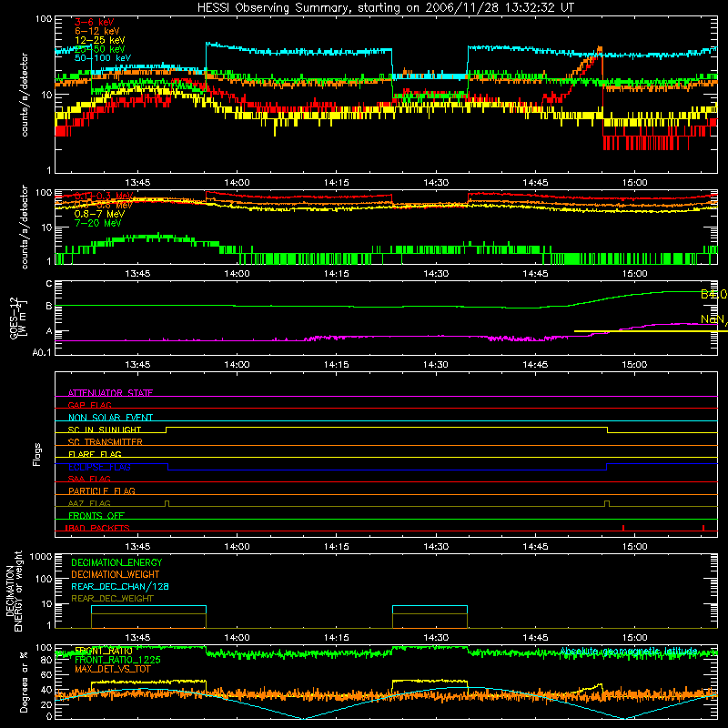Click the 'GOES-12' axis label

14,318
